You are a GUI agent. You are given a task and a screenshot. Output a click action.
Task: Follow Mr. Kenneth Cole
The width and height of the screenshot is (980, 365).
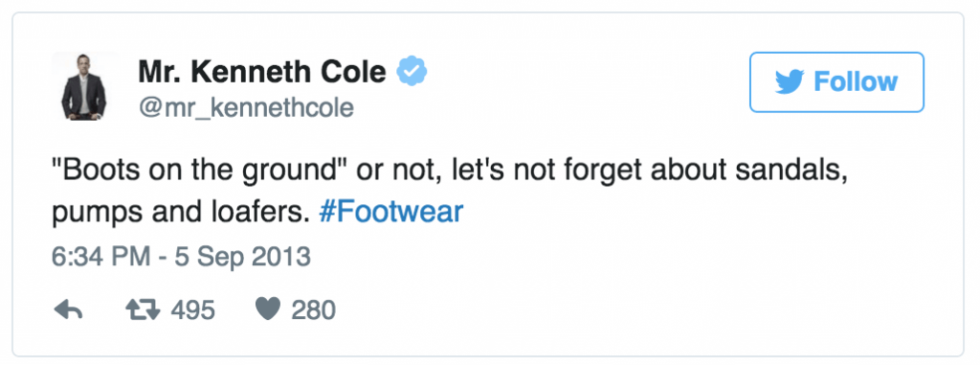click(x=836, y=82)
